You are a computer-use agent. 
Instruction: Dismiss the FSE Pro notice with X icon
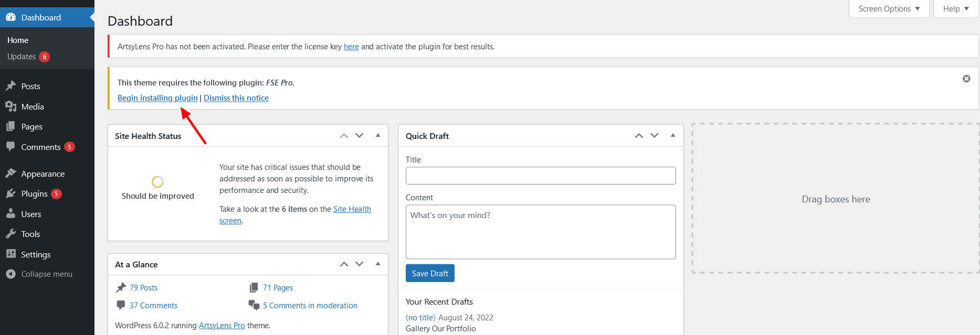[x=966, y=79]
